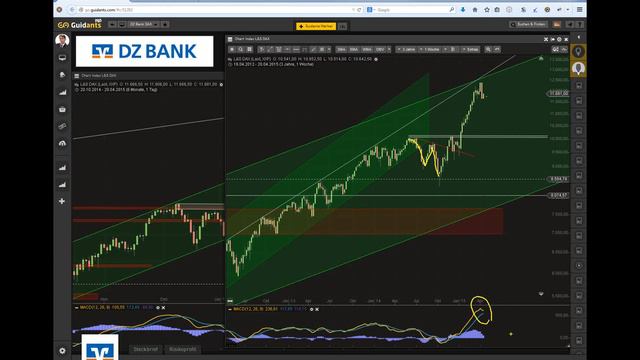
Task: Remove MACD indicator from main chart
Action: 317,309
